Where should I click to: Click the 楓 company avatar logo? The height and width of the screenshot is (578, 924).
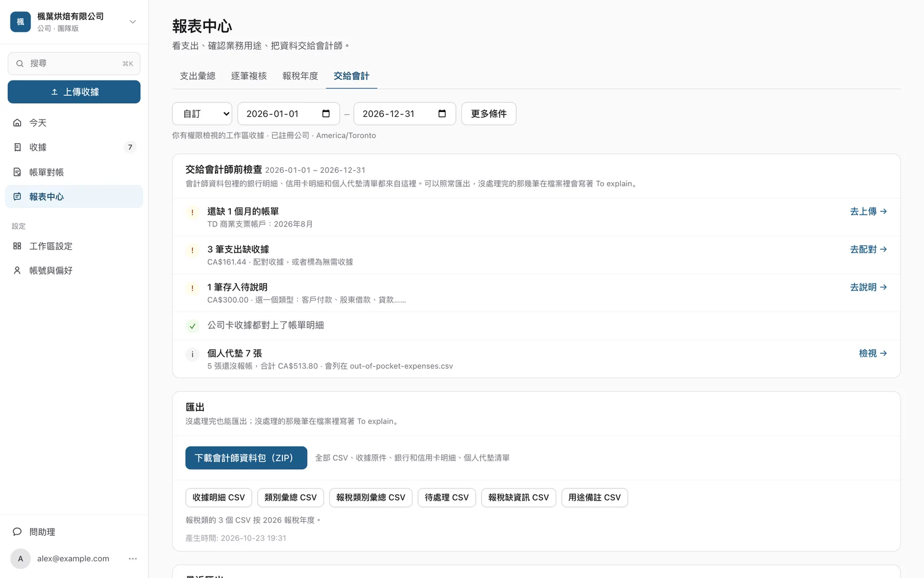pyautogui.click(x=20, y=22)
